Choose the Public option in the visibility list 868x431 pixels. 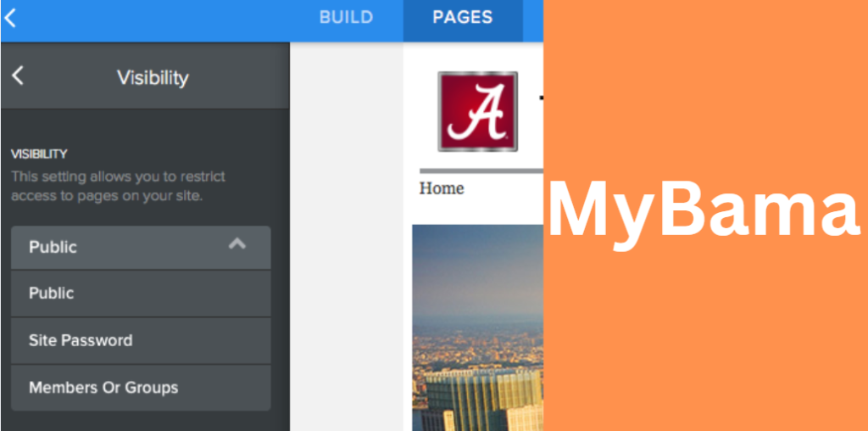[141, 294]
